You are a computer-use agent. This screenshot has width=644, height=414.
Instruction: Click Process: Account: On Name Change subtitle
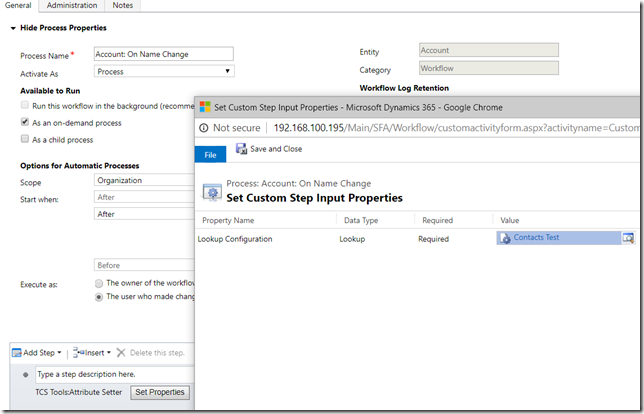(x=299, y=184)
